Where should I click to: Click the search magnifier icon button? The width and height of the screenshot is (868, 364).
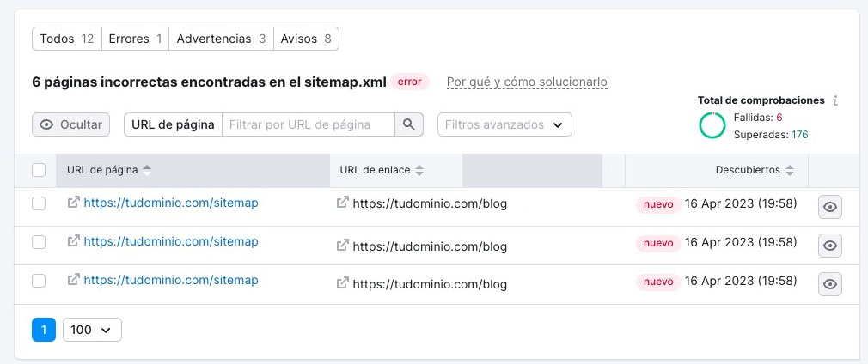(409, 124)
